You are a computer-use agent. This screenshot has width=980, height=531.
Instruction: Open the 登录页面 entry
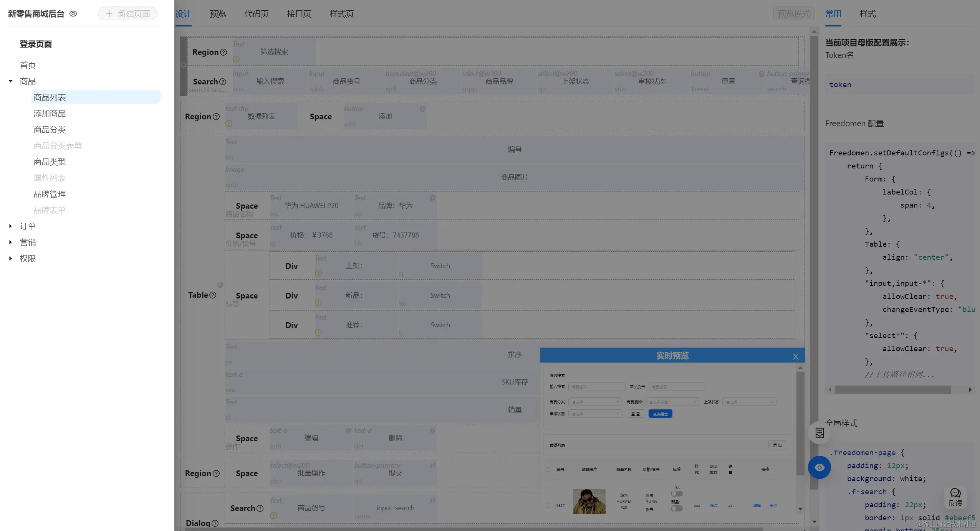pyautogui.click(x=36, y=44)
